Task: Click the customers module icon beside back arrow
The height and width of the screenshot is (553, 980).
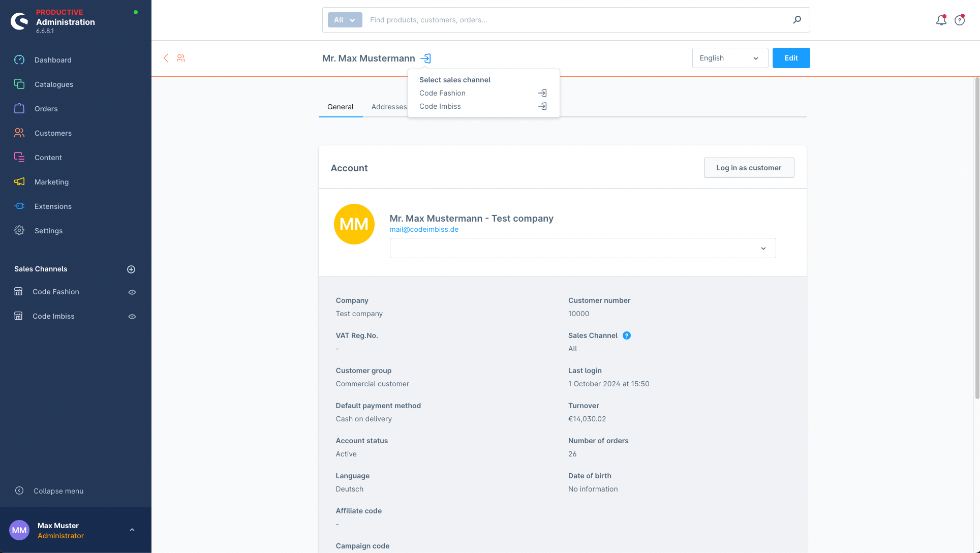Action: [181, 58]
